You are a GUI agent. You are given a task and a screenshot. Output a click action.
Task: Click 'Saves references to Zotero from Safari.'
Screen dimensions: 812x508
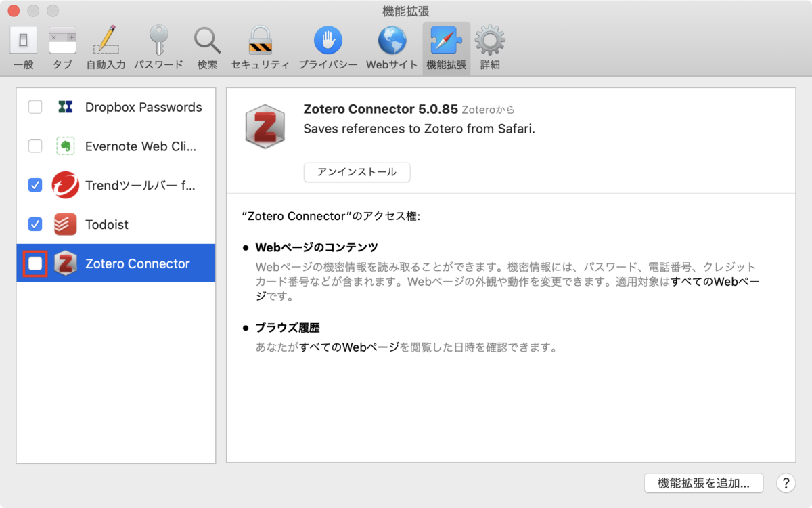tap(419, 129)
